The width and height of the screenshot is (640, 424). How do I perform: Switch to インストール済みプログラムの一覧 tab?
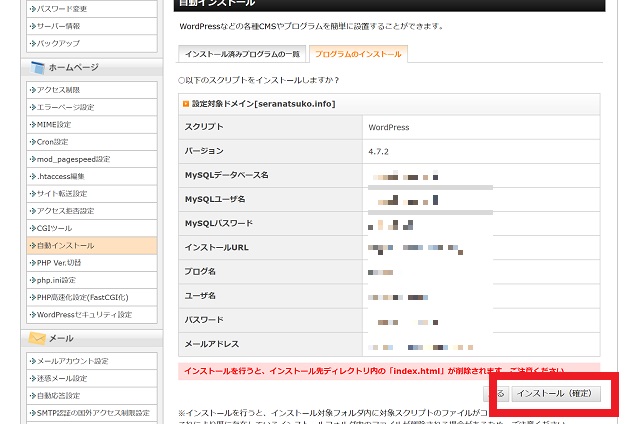(x=242, y=54)
